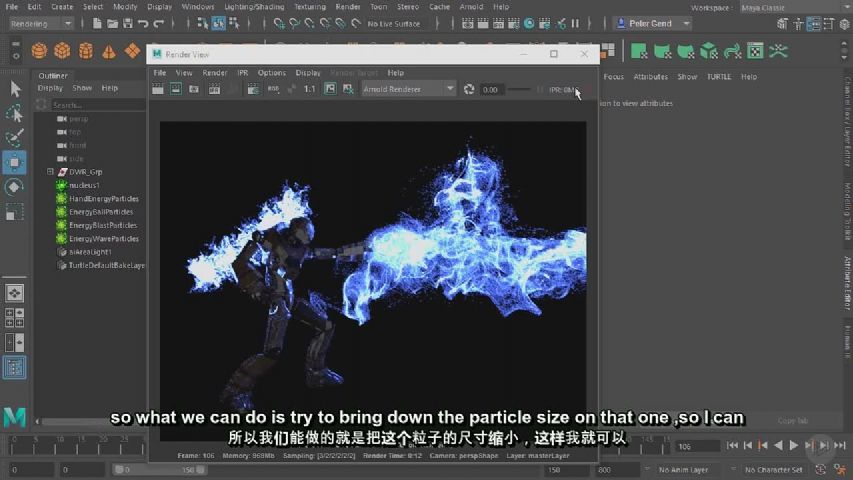Click the current frame field showing 106

(697, 446)
